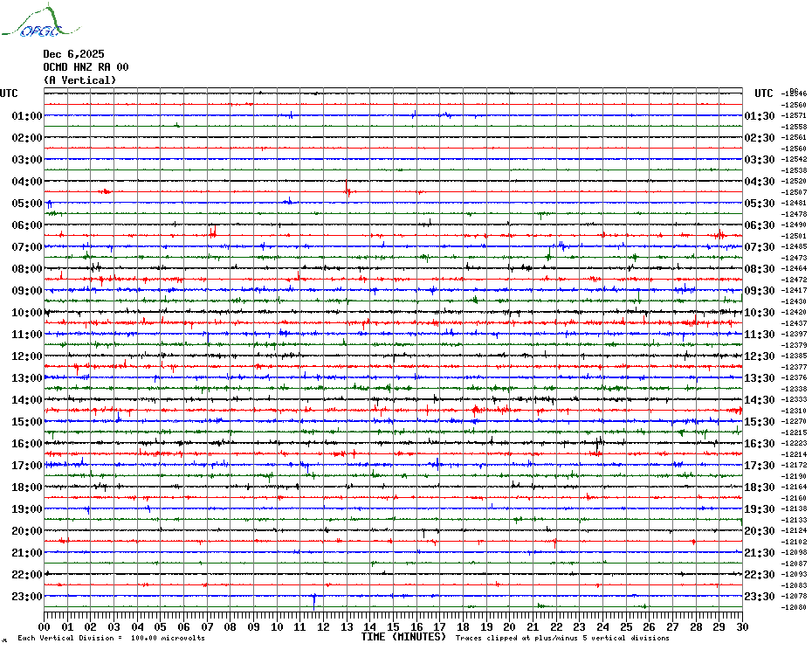Viewport: 812px width, 650px height.
Task: Click the '08:30' time label on right
Action: [760, 269]
